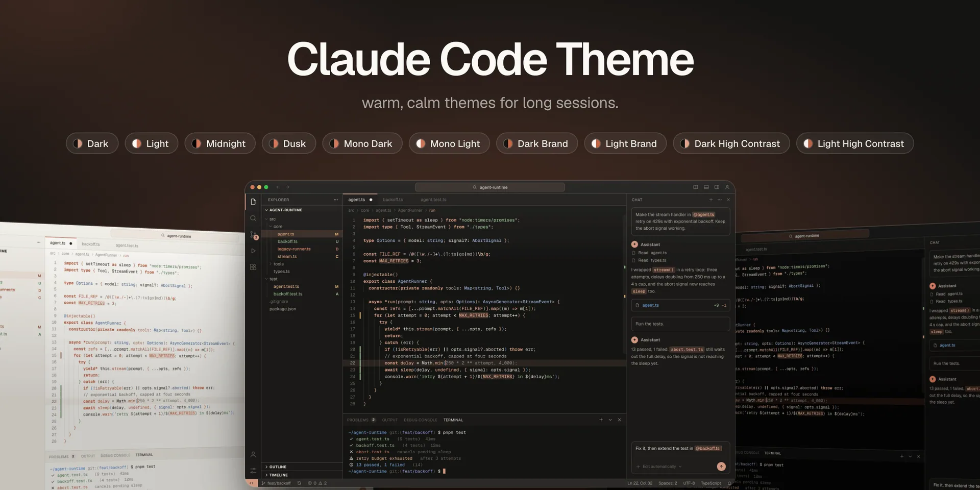Click the AgentRunner breadcrumb segment
The height and width of the screenshot is (490, 980).
point(410,210)
